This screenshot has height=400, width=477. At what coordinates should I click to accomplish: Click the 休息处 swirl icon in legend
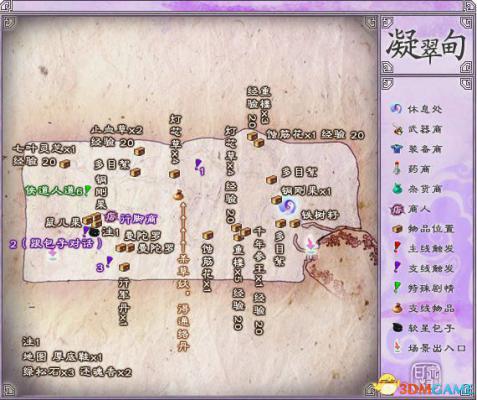click(x=396, y=109)
